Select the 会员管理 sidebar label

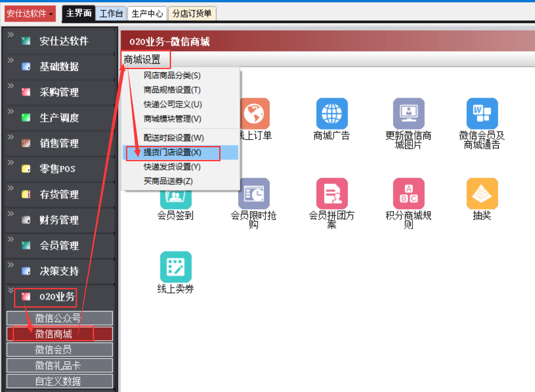59,246
